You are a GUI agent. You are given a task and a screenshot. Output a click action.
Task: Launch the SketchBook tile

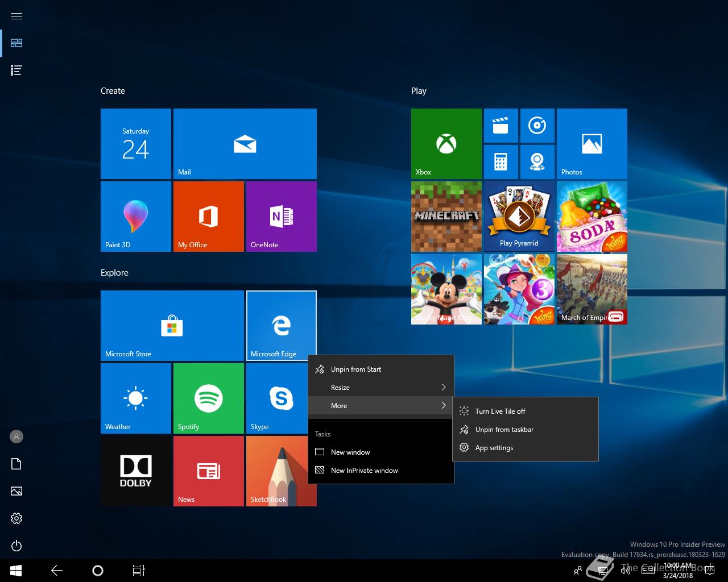277,471
